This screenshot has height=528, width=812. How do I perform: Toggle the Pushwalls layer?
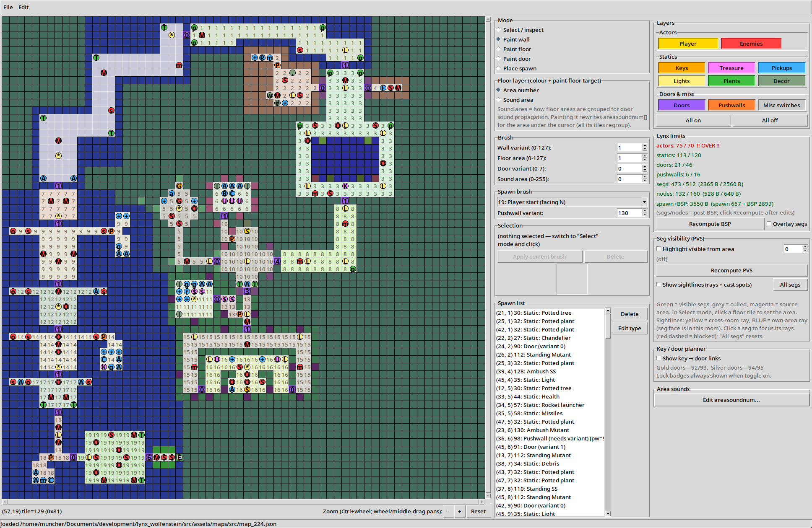(731, 105)
